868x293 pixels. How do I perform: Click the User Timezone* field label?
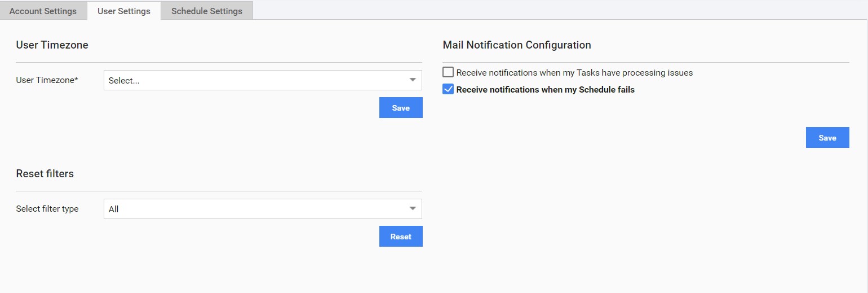pyautogui.click(x=47, y=80)
